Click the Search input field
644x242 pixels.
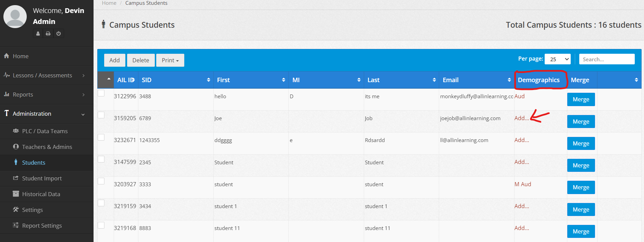click(x=606, y=59)
